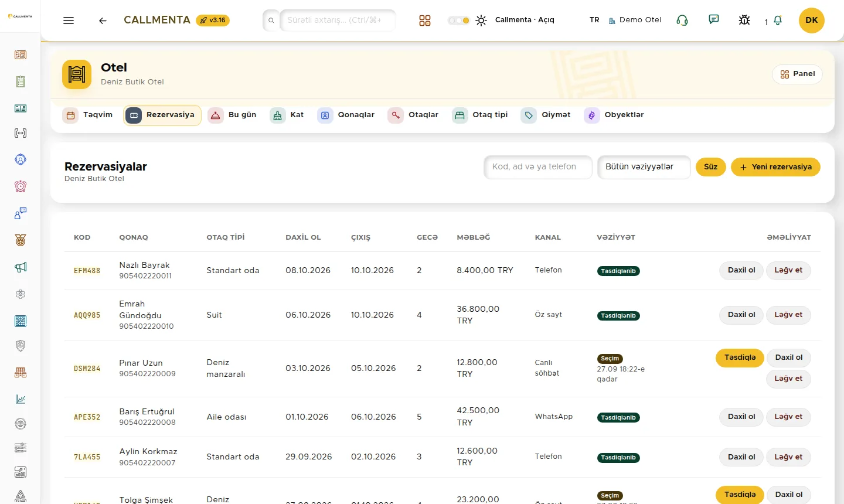Click the 42.500,00 TRY amount

click(478, 417)
